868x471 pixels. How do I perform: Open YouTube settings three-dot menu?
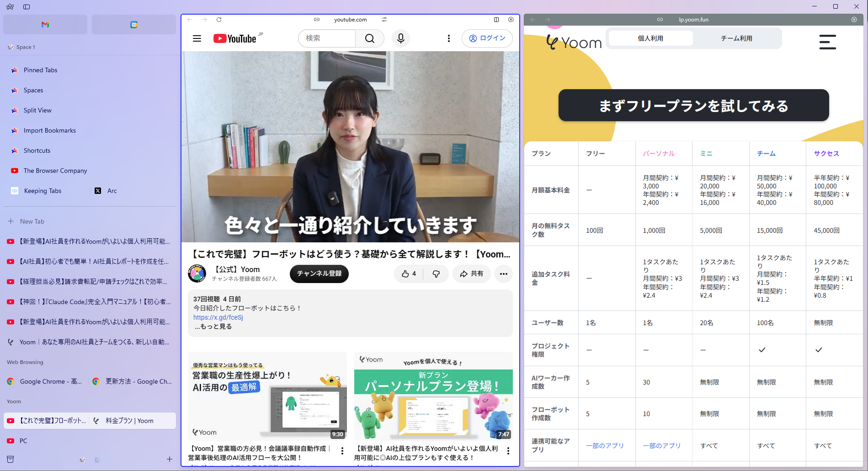449,38
